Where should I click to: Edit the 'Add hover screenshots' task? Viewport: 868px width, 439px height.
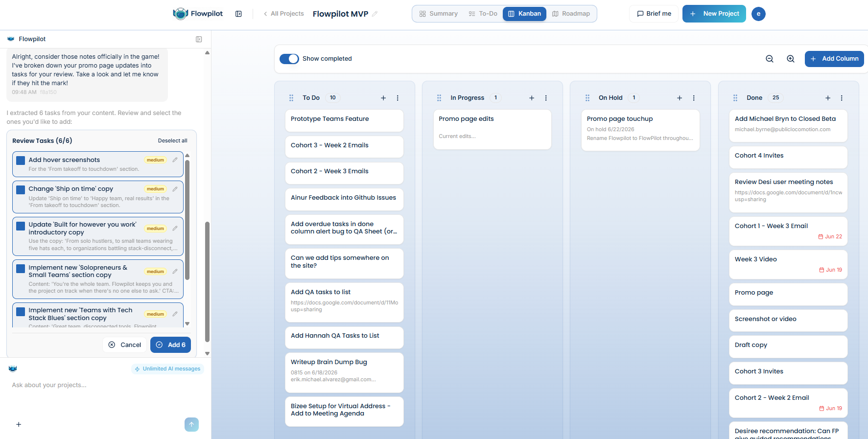click(x=175, y=160)
